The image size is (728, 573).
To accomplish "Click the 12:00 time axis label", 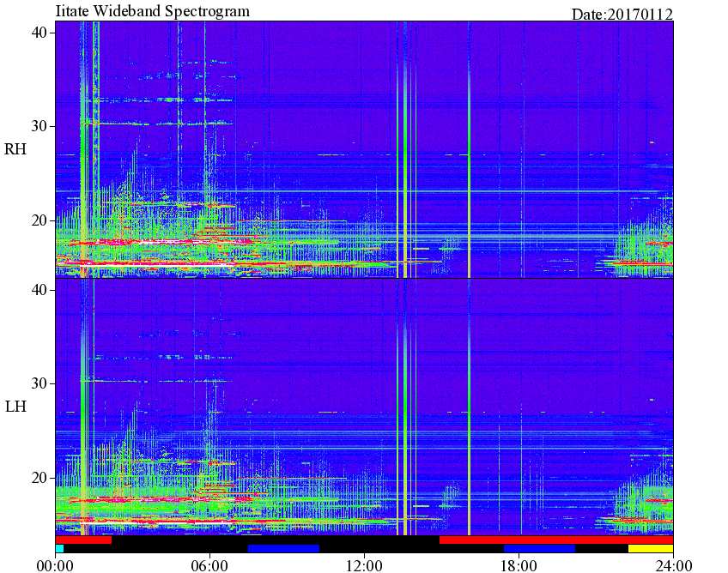I will 365,565.
